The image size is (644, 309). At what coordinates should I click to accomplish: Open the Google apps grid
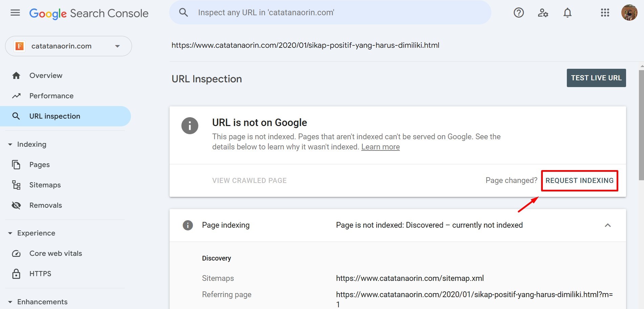(x=605, y=13)
